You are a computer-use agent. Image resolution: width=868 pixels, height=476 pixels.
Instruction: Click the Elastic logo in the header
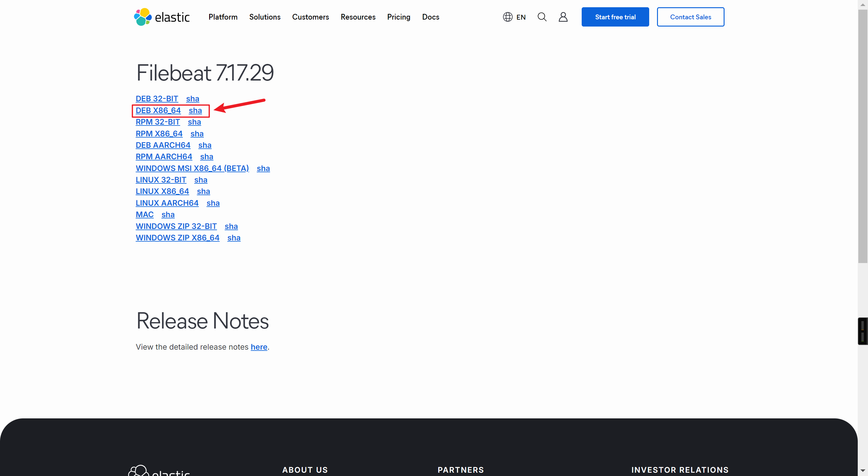pos(162,17)
